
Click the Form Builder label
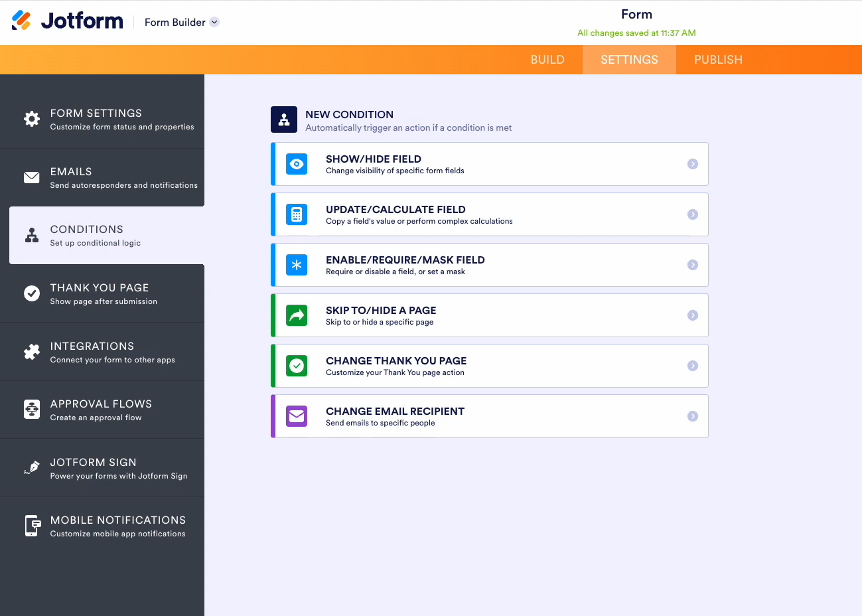(x=175, y=22)
